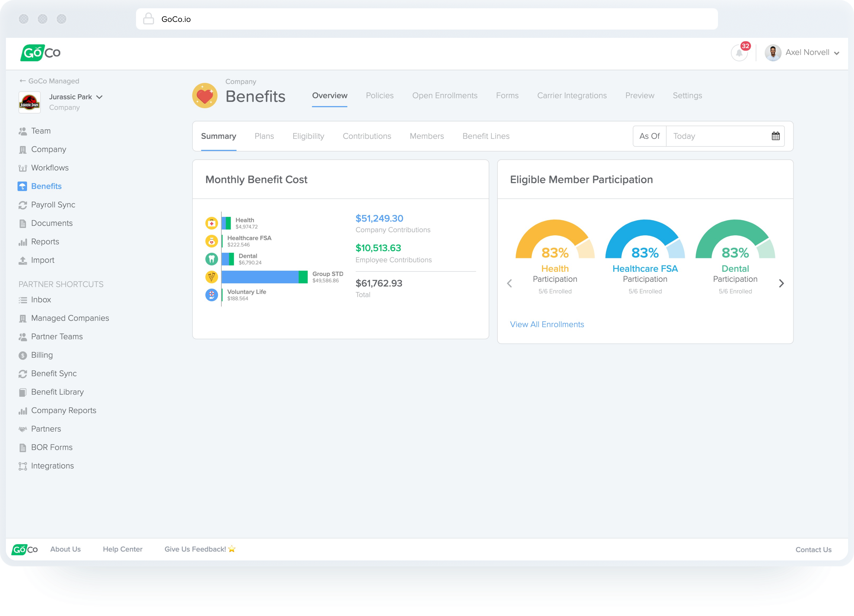Switch to the Open Enrollments tab
The width and height of the screenshot is (854, 616).
click(x=444, y=96)
